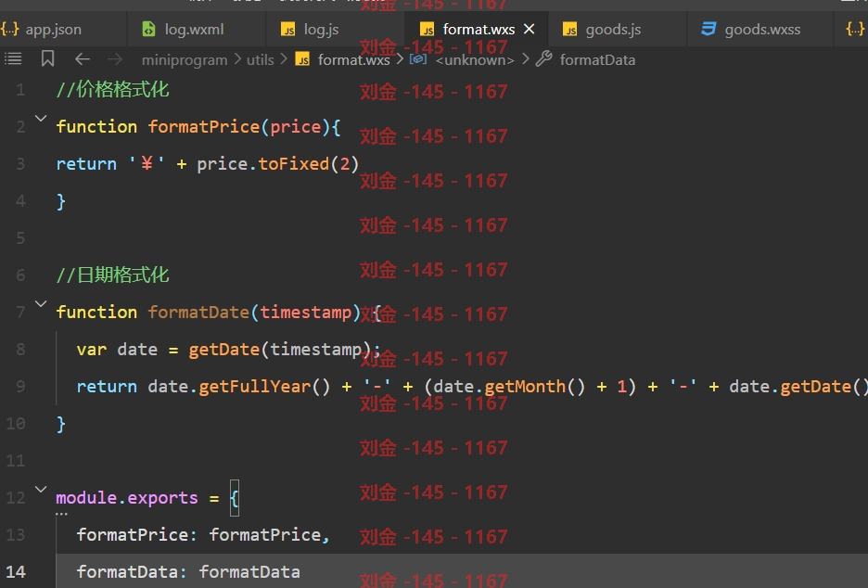Click the format.wxs tab JS icon
868x588 pixels.
pos(427,30)
